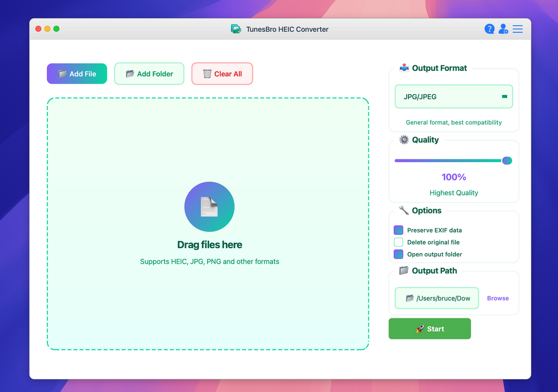Screen dimensions: 558x392
Task: Click the Add Folder button
Action: 149,74
